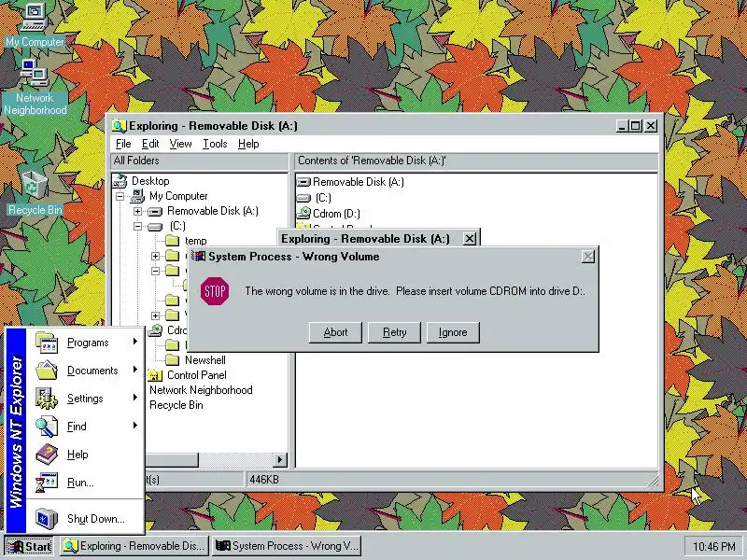
Task: Click the Control Panel icon in tree
Action: (x=155, y=375)
